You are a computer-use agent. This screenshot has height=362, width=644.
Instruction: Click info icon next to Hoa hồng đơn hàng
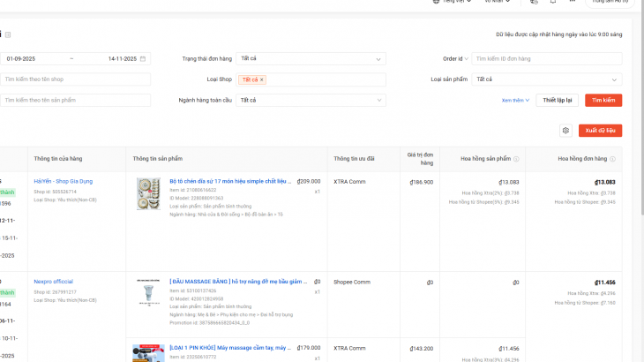[x=612, y=159]
